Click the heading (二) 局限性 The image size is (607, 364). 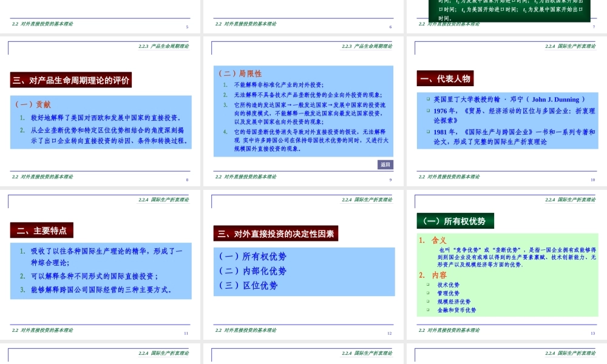tap(240, 73)
